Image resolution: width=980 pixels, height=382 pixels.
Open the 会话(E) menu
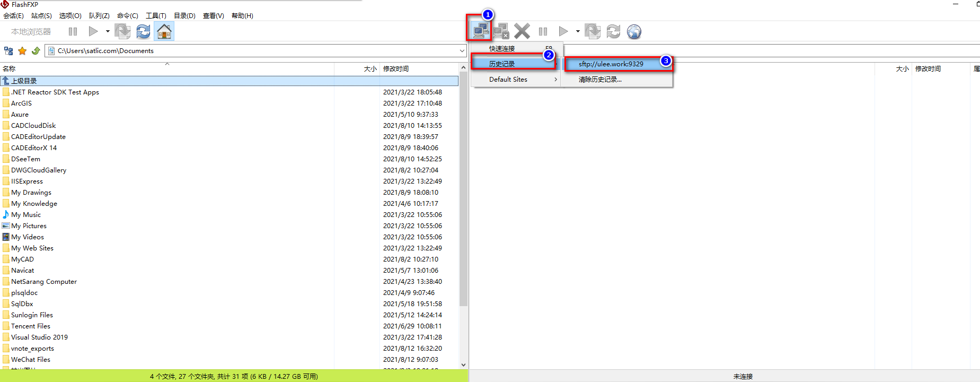point(13,16)
